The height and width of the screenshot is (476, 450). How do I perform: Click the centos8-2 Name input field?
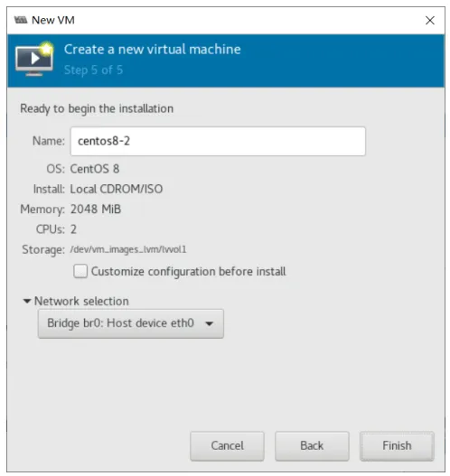click(x=218, y=141)
